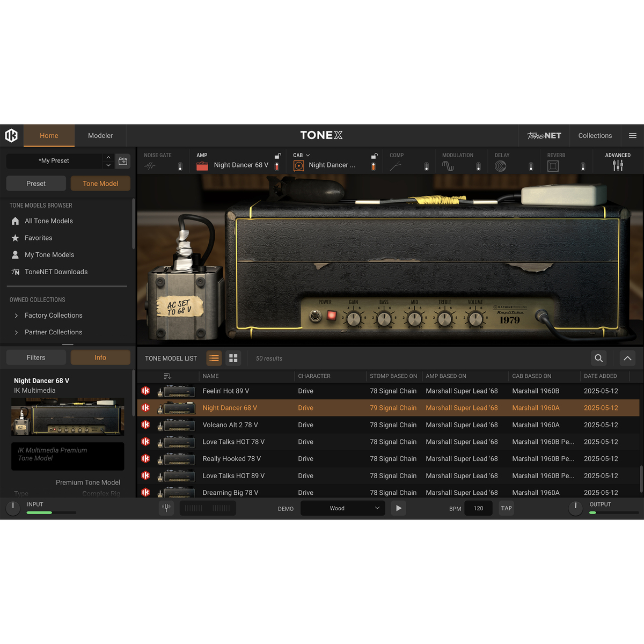The height and width of the screenshot is (644, 644).
Task: Sort by Character column header
Action: 314,376
